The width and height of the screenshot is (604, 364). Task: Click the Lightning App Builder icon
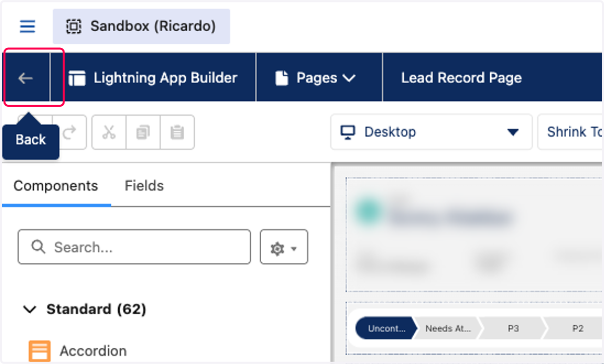(78, 78)
